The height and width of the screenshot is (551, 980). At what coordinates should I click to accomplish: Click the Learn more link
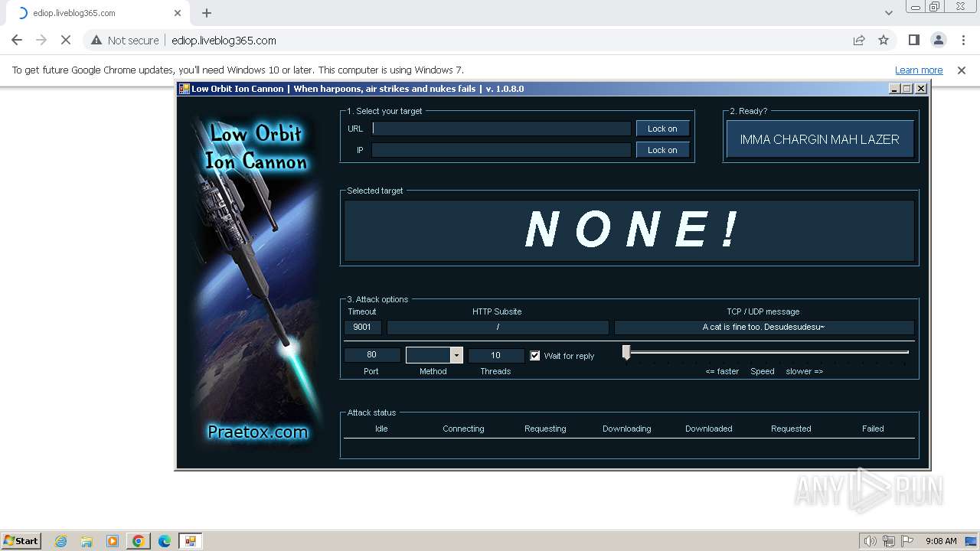pyautogui.click(x=919, y=70)
